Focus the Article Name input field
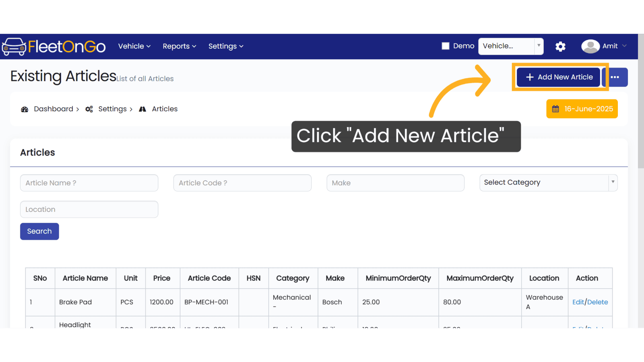This screenshot has height=362, width=644. (x=89, y=183)
